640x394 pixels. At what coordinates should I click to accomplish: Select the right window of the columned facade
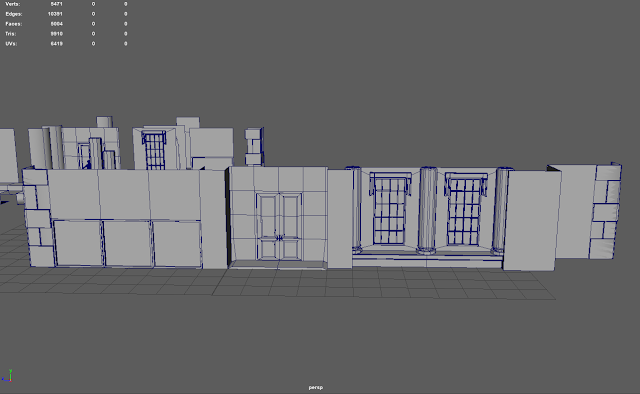click(465, 209)
